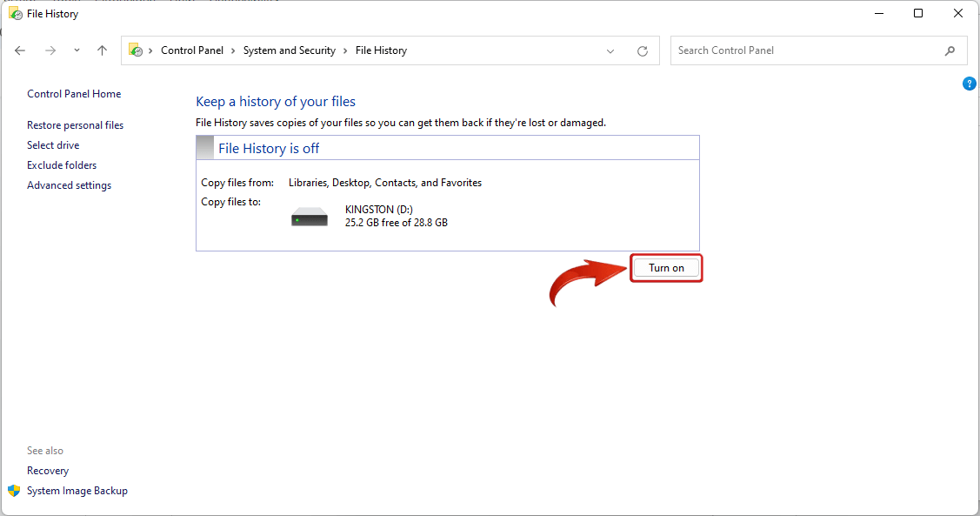980x516 pixels.
Task: Expand the recent locations chevron
Action: (76, 50)
